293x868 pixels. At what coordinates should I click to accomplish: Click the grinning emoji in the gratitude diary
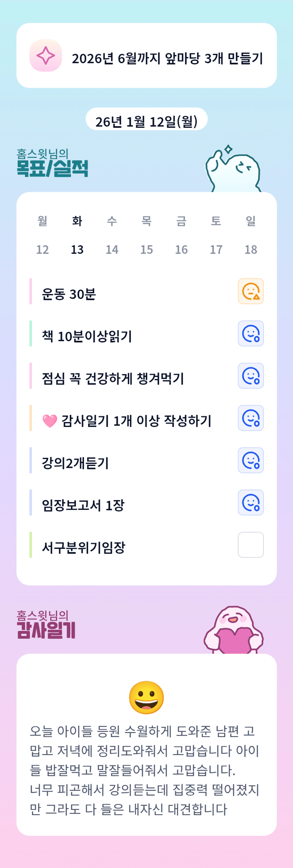pos(146,697)
